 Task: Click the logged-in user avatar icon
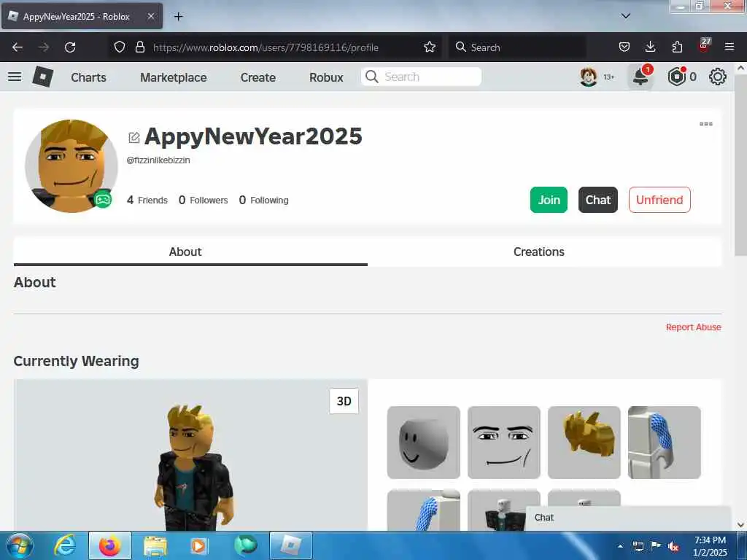click(x=589, y=77)
